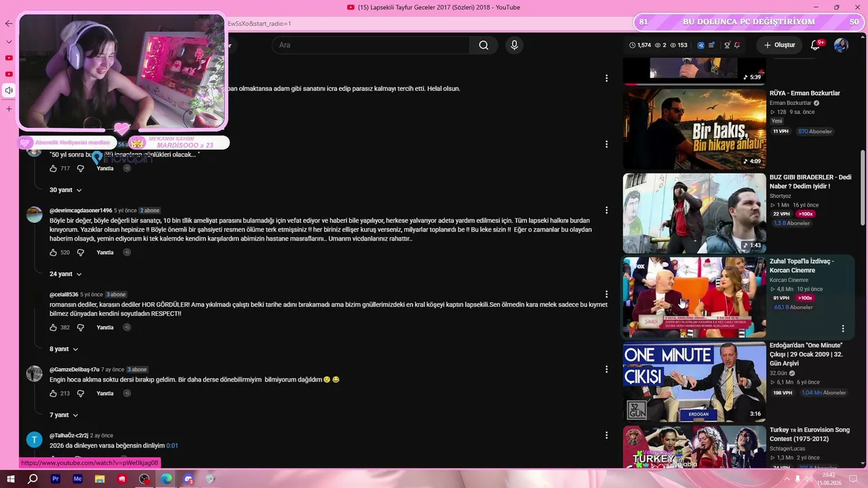Like the @GamzeDelibaş-17u comment
Viewport: 868px width, 488px height.
pyautogui.click(x=54, y=393)
